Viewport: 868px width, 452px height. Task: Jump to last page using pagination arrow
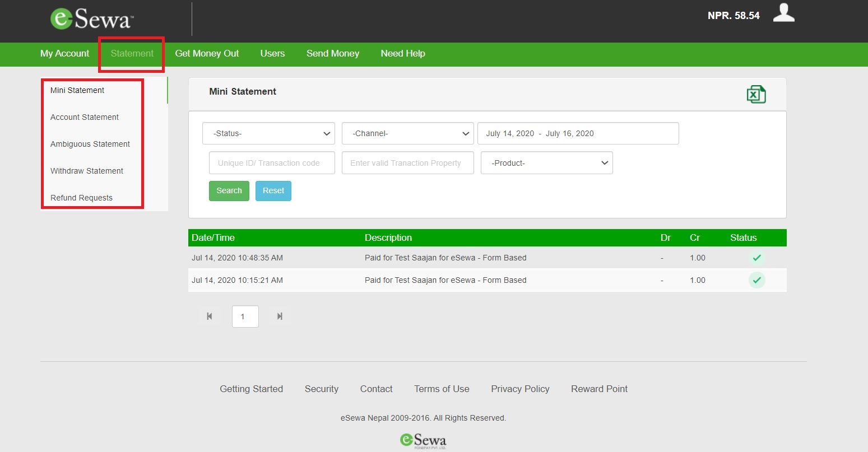point(280,316)
